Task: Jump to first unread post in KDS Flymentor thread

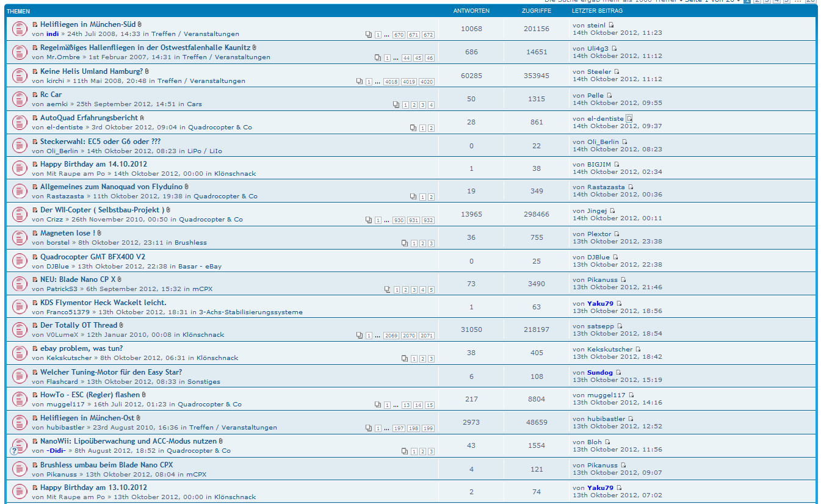Action: (35, 303)
